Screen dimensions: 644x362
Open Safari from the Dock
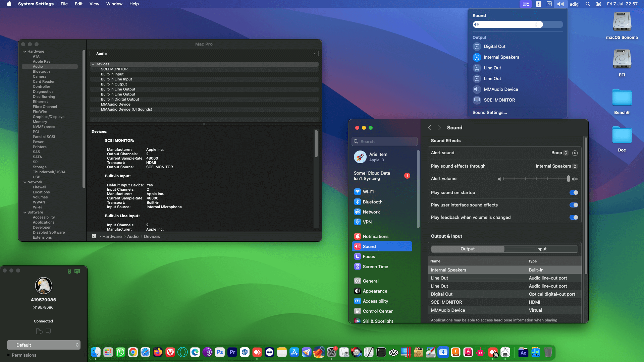[145, 352]
